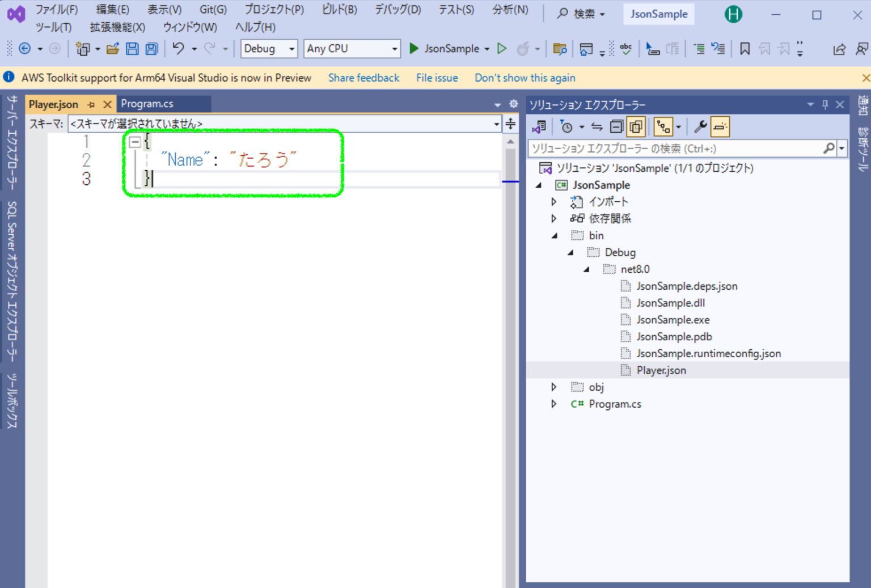This screenshot has width=871, height=588.
Task: Open the Debug configuration dropdown
Action: [269, 49]
